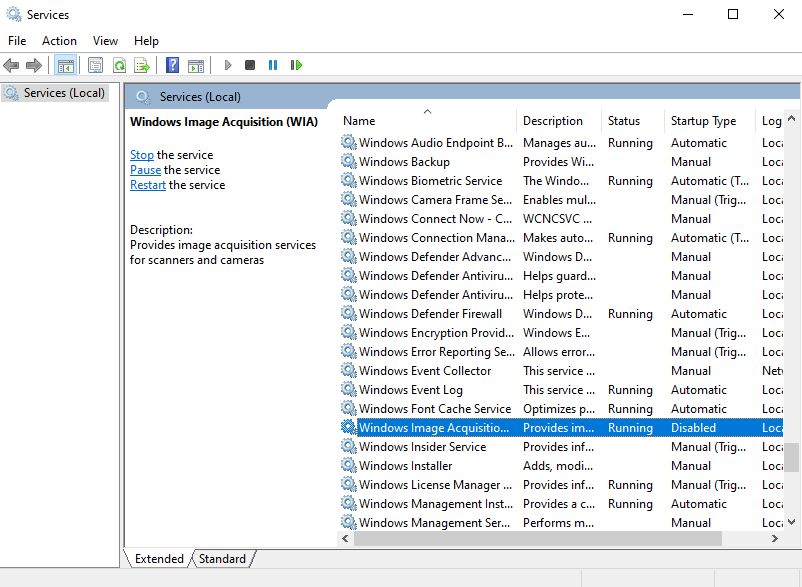
Task: Start the service using the play icon
Action: click(228, 64)
